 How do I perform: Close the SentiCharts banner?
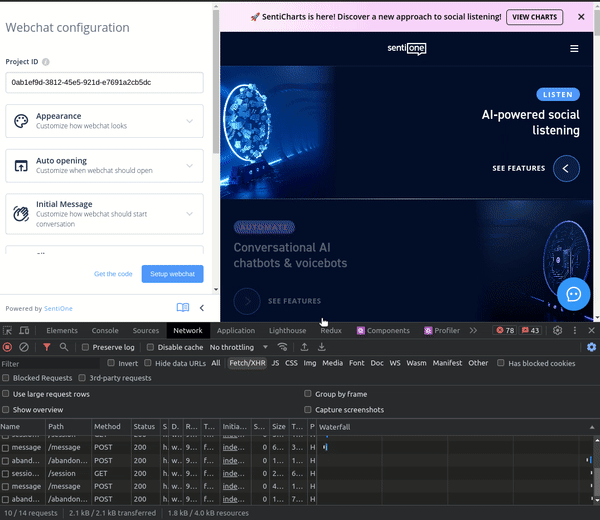pyautogui.click(x=581, y=17)
